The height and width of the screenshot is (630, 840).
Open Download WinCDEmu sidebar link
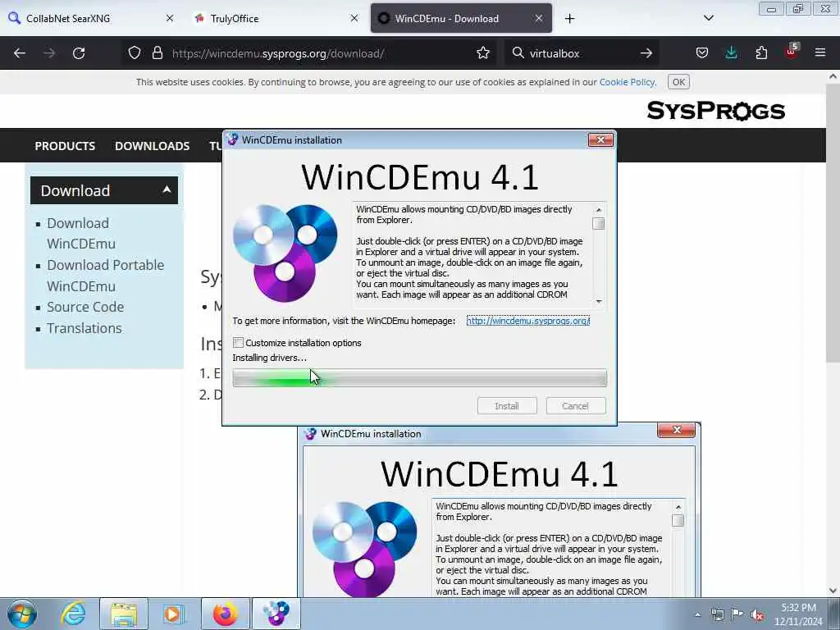pos(81,233)
